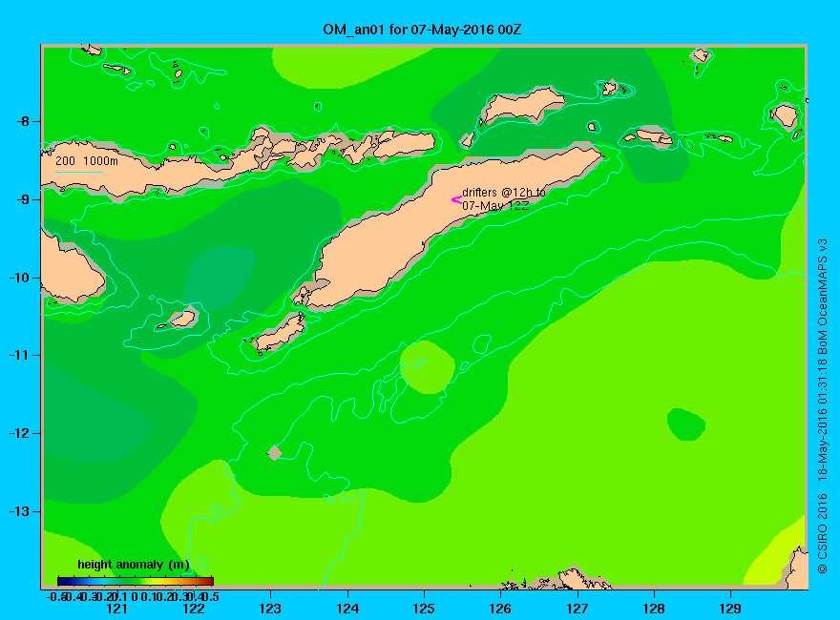Image resolution: width=840 pixels, height=620 pixels.
Task: Click longitude label 128 on x-axis
Action: (654, 609)
